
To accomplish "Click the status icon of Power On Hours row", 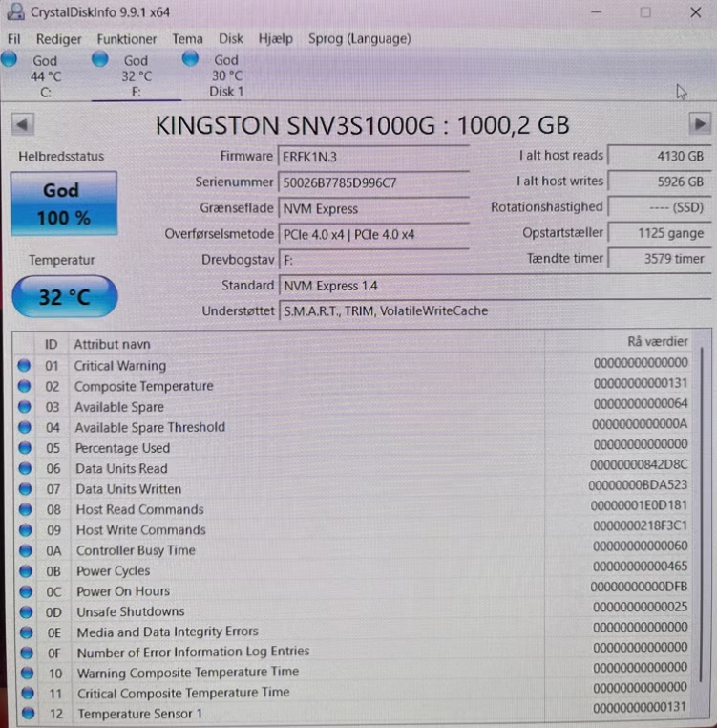I will [x=27, y=591].
